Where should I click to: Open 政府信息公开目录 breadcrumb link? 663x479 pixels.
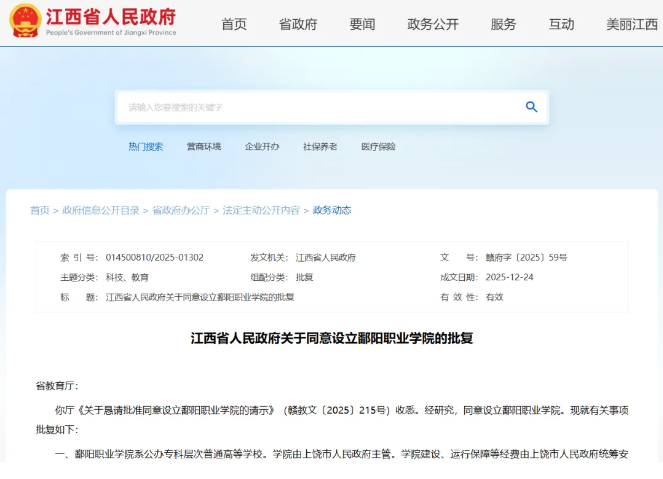point(101,210)
